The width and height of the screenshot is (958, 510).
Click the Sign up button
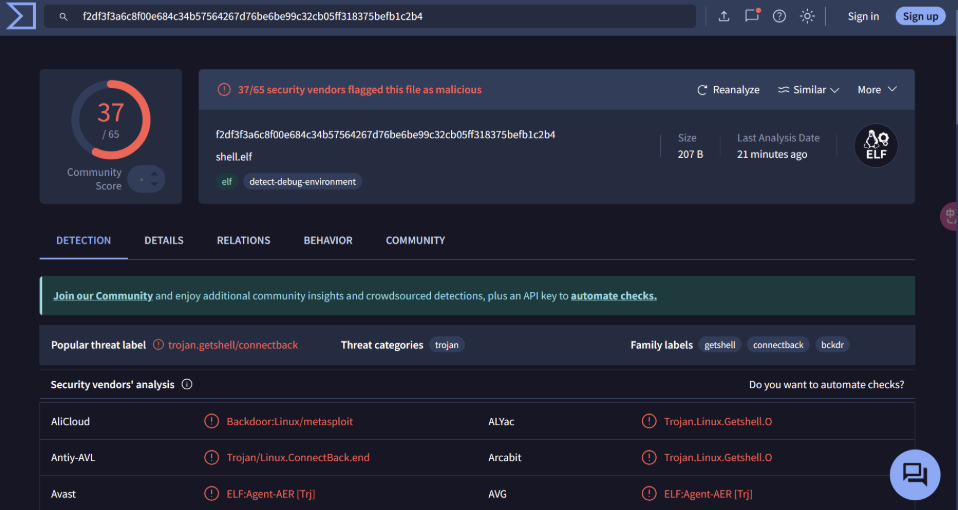(x=920, y=16)
